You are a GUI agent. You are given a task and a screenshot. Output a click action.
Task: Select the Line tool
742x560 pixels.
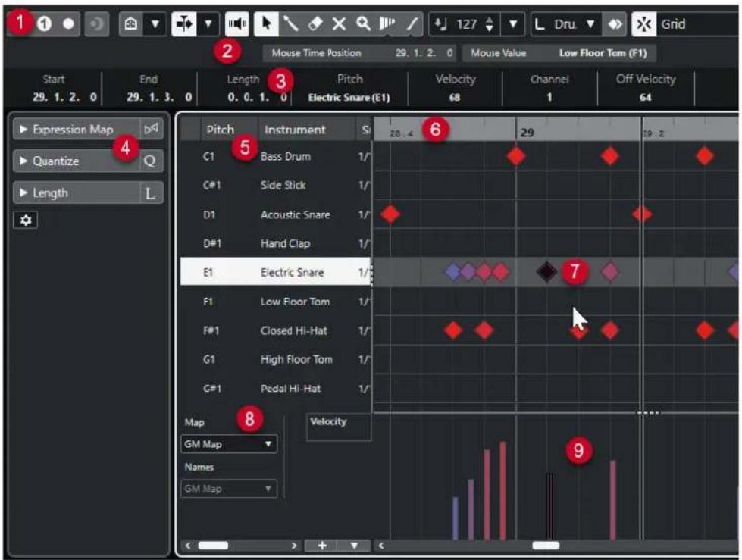pos(412,23)
